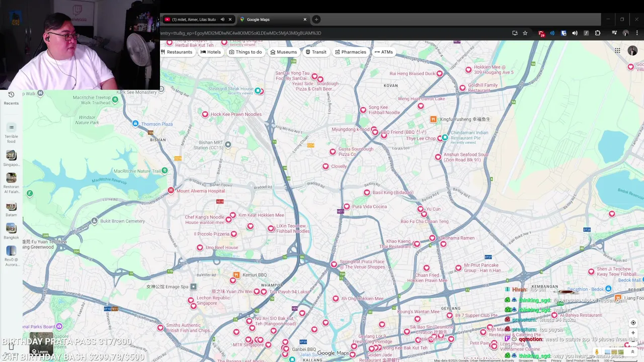
Task: Open the Extensions puzzle piece menu
Action: click(x=598, y=33)
